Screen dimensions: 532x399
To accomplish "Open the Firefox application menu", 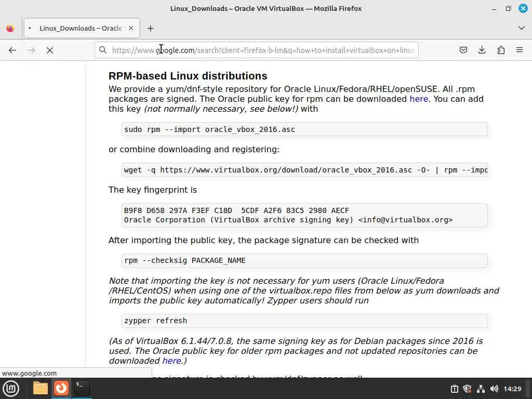I will (520, 50).
